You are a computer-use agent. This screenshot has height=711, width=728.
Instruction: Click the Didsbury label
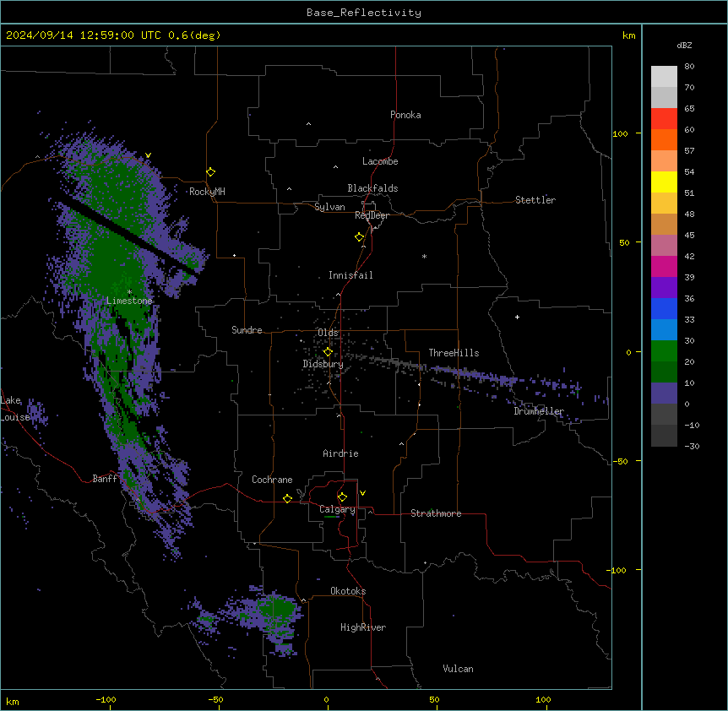click(323, 364)
